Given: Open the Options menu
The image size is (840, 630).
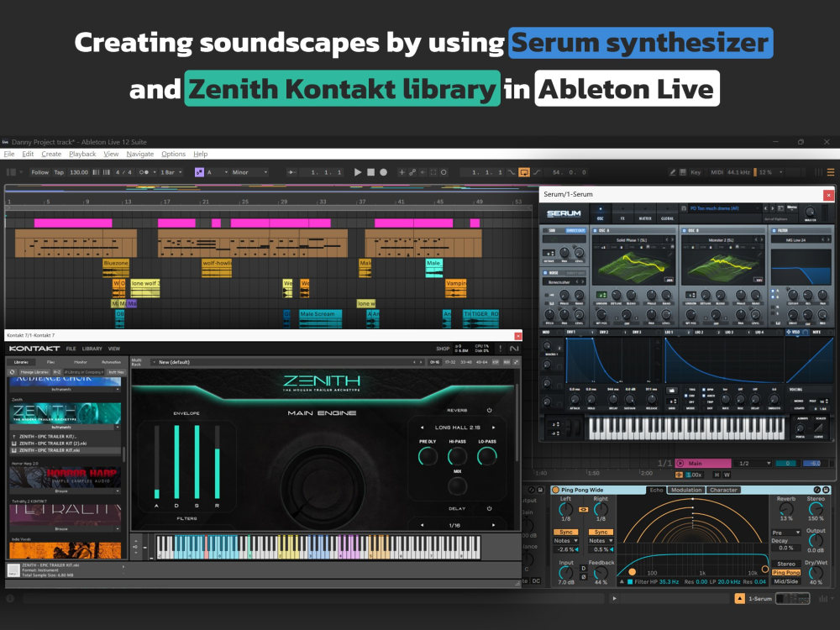Looking at the screenshot, I should [x=174, y=154].
